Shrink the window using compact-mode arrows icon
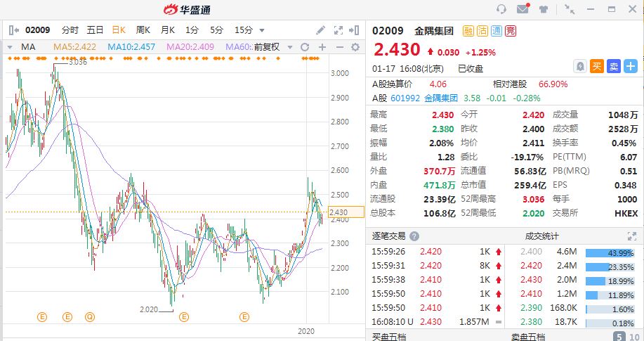This screenshot has width=644, height=341. point(570,9)
